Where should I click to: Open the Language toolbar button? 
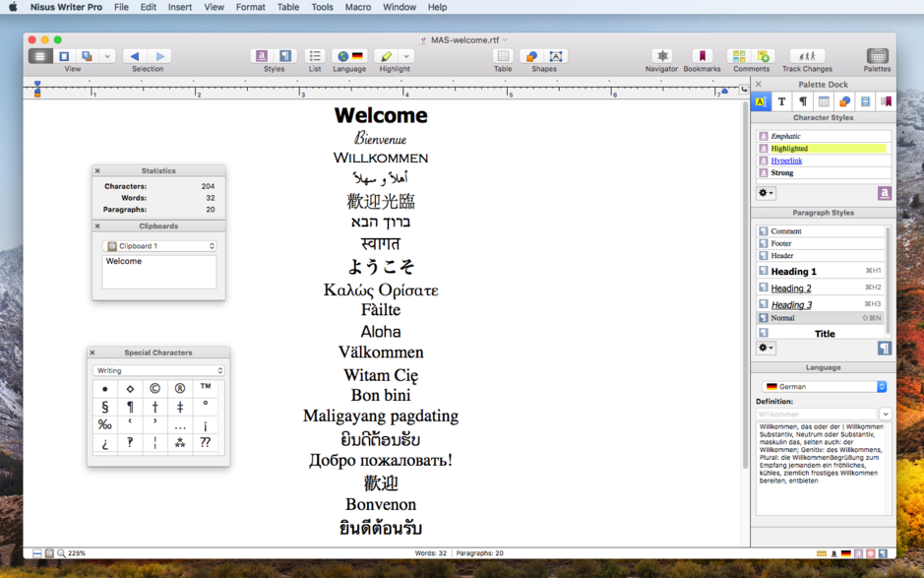[349, 56]
